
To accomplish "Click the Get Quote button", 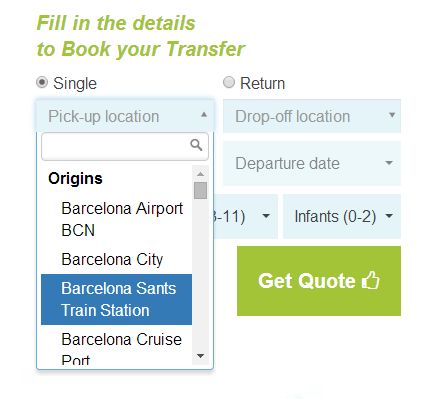I will [319, 281].
